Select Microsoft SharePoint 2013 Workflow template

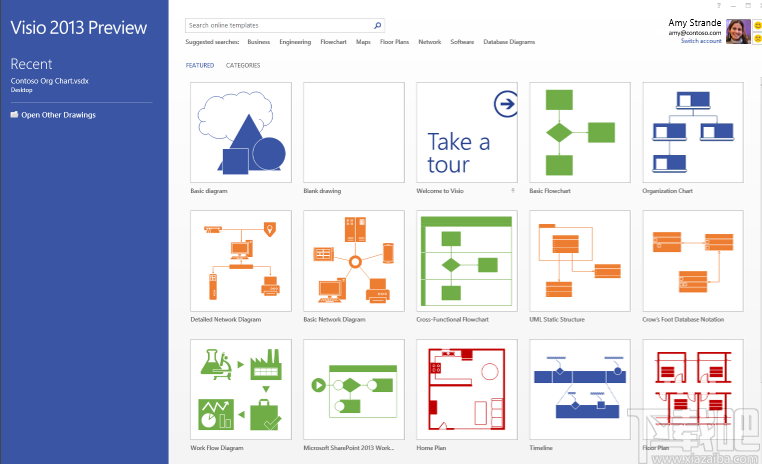point(354,390)
